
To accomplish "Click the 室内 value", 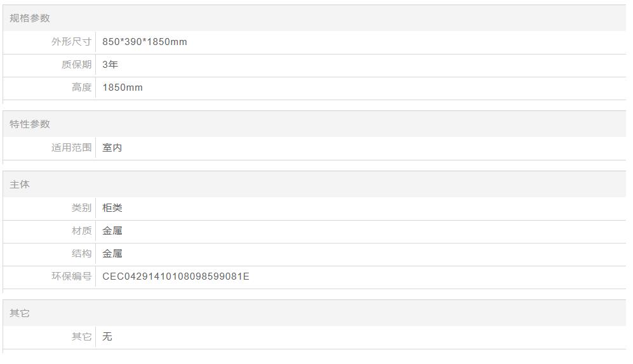I will pos(112,148).
